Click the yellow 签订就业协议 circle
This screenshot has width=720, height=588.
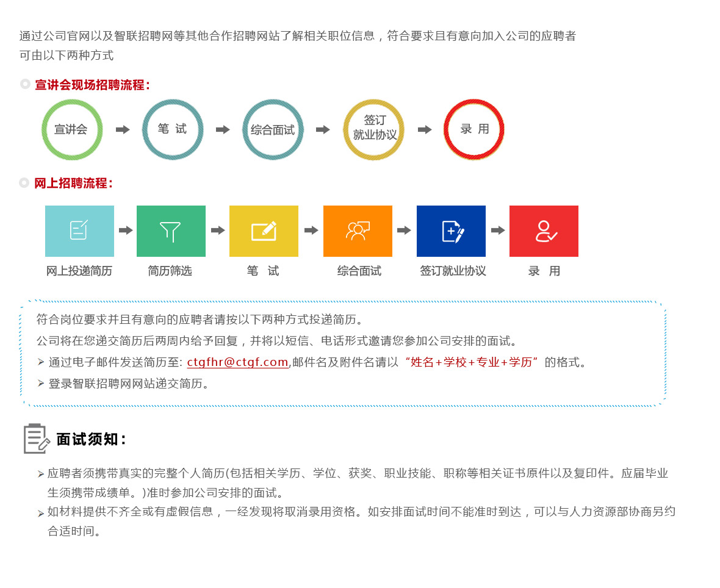click(x=374, y=129)
